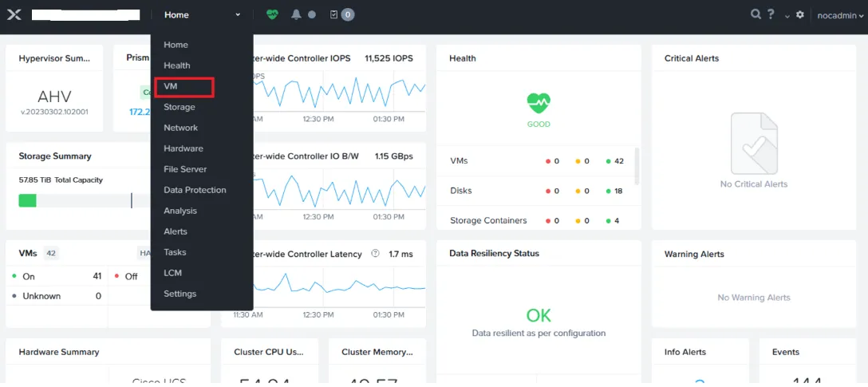The image size is (868, 387).
Task: Click the No Warning Alerts text
Action: (753, 298)
